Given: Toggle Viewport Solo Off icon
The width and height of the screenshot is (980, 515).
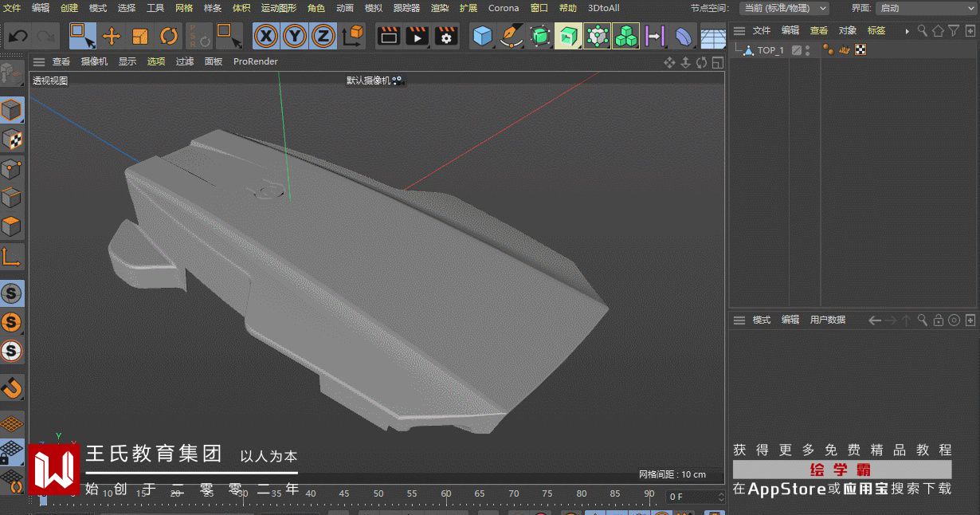Looking at the screenshot, I should [11, 293].
